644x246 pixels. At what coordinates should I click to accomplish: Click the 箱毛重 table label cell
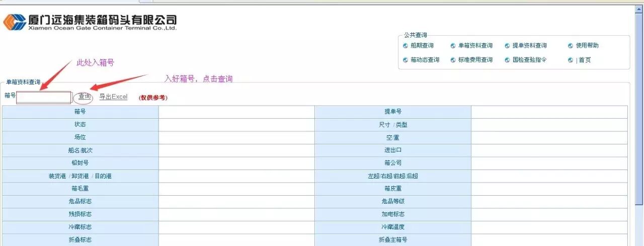[80, 189]
